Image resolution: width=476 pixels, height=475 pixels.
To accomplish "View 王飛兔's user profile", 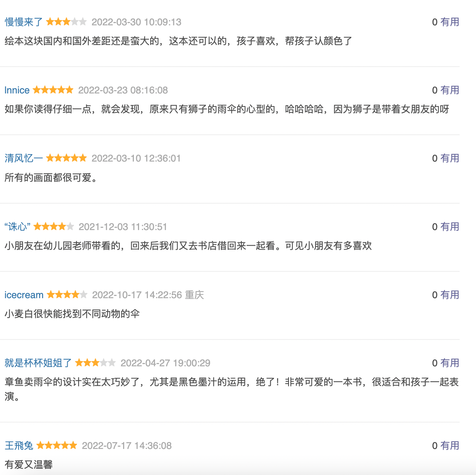I will click(x=19, y=446).
